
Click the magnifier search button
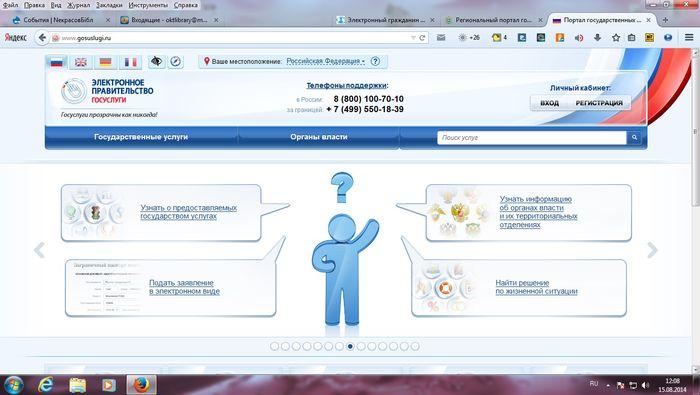pyautogui.click(x=634, y=138)
